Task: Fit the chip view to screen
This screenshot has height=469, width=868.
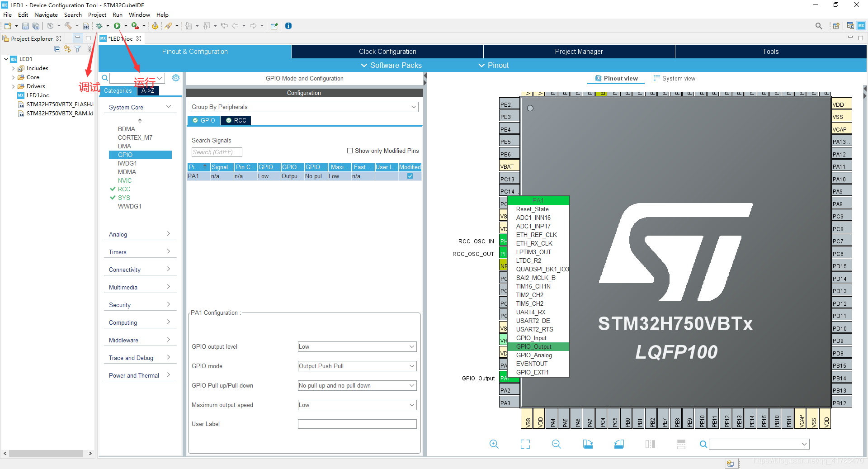Action: (525, 444)
